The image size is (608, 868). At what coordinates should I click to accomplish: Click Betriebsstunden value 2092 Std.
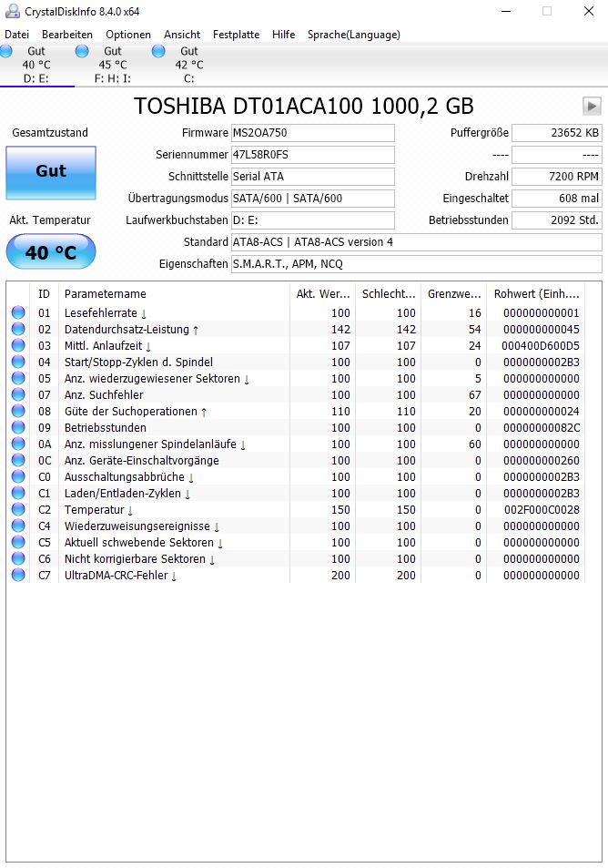tap(556, 220)
